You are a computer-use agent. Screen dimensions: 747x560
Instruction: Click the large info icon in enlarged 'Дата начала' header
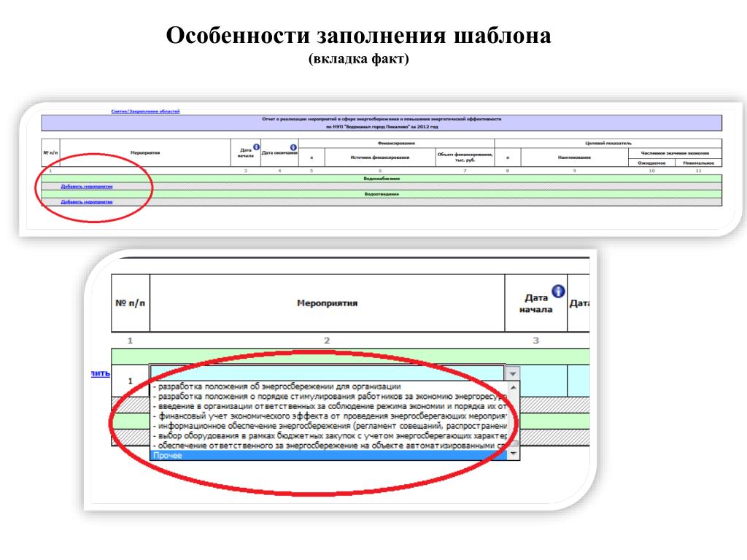tap(558, 291)
